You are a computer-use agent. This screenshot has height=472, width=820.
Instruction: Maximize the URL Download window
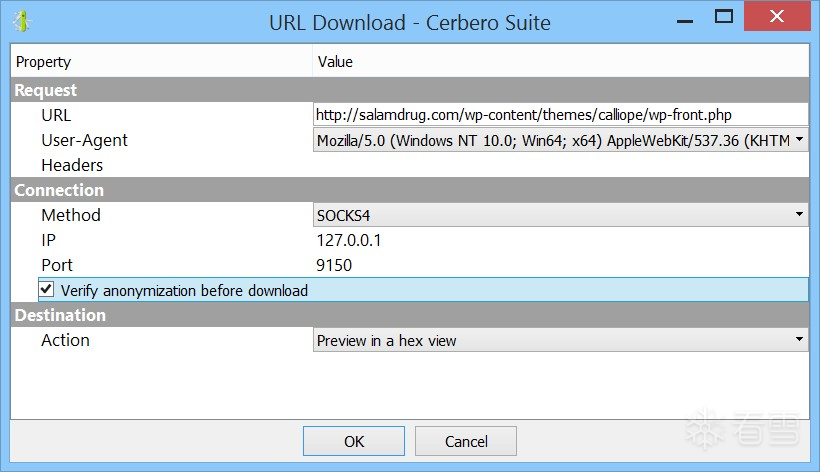click(725, 16)
